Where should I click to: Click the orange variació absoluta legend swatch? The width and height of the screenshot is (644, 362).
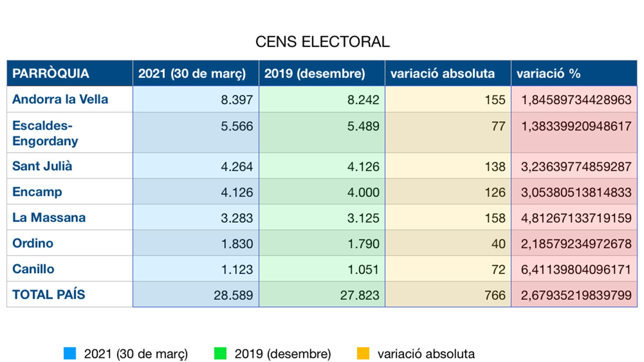point(363,353)
